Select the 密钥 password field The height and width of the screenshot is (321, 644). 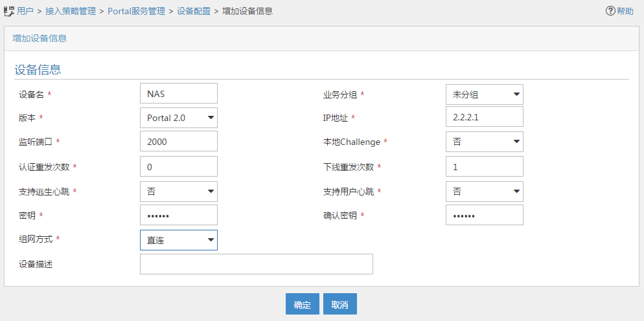tap(179, 215)
